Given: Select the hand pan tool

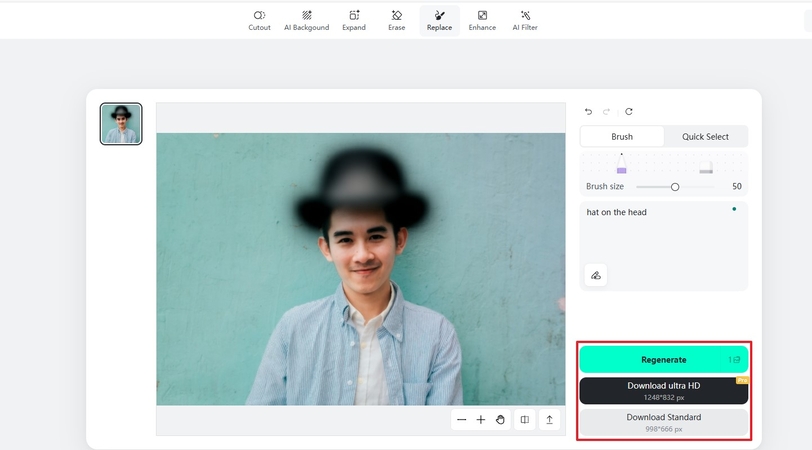Looking at the screenshot, I should tap(500, 420).
